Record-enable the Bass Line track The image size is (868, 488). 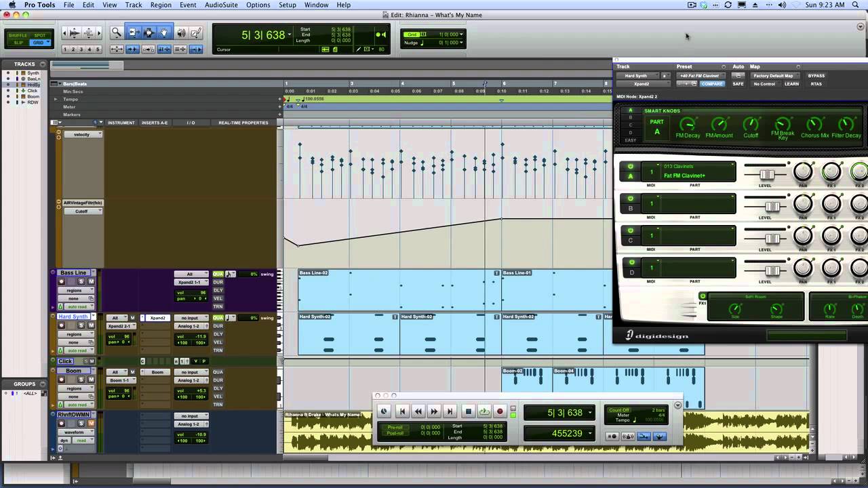click(x=62, y=281)
